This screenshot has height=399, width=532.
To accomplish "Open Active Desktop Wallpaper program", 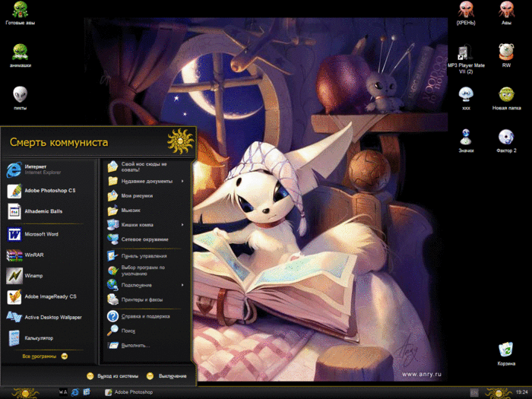I will pos(49,317).
